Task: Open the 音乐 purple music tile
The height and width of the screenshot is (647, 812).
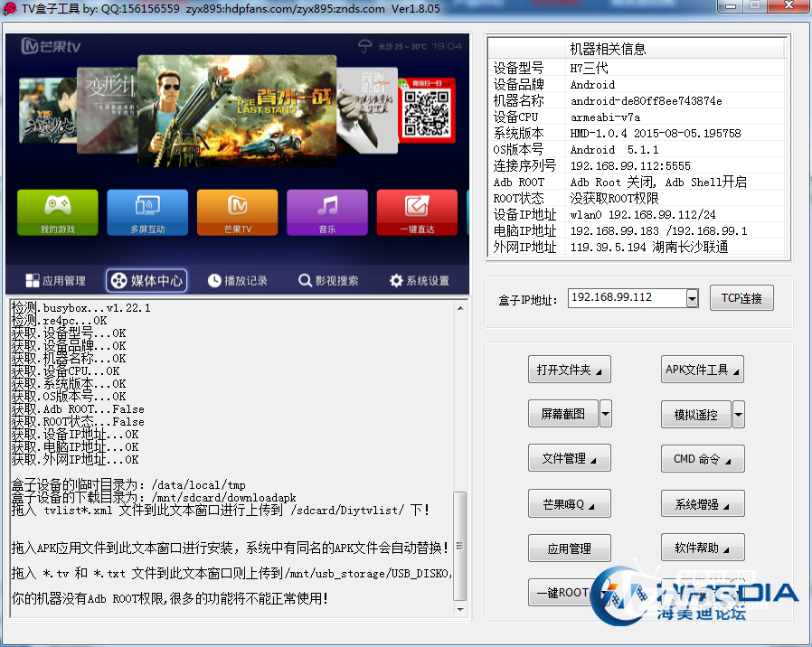Action: 327,212
